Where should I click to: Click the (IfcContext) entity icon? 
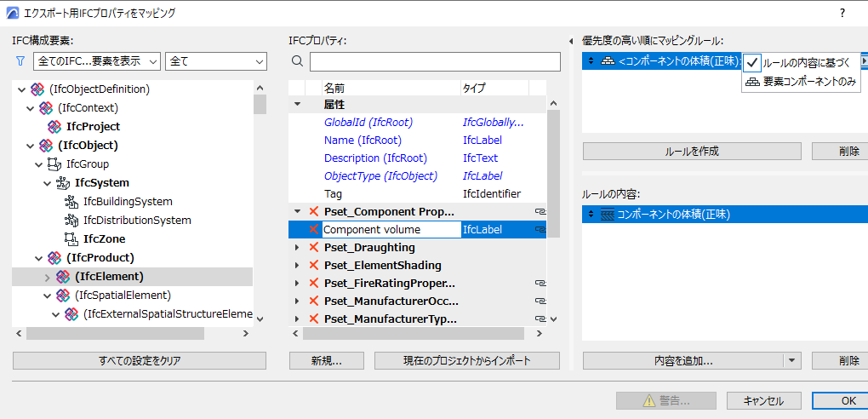point(45,107)
